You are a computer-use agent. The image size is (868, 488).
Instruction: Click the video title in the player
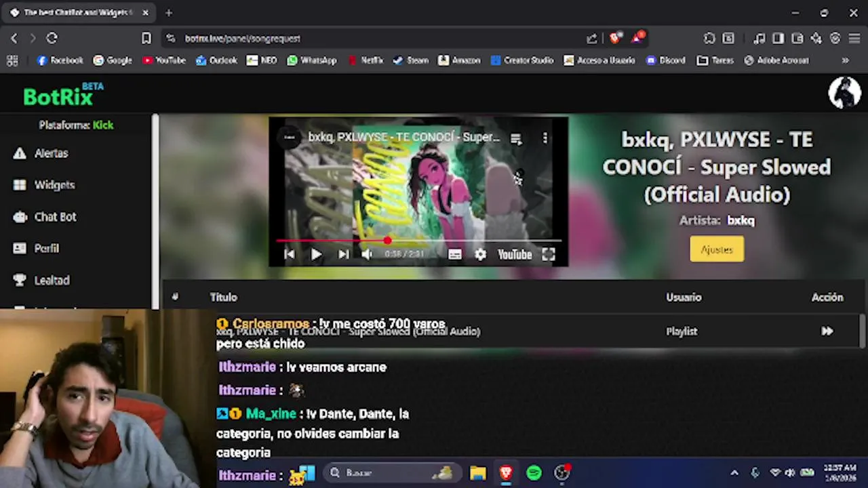403,138
